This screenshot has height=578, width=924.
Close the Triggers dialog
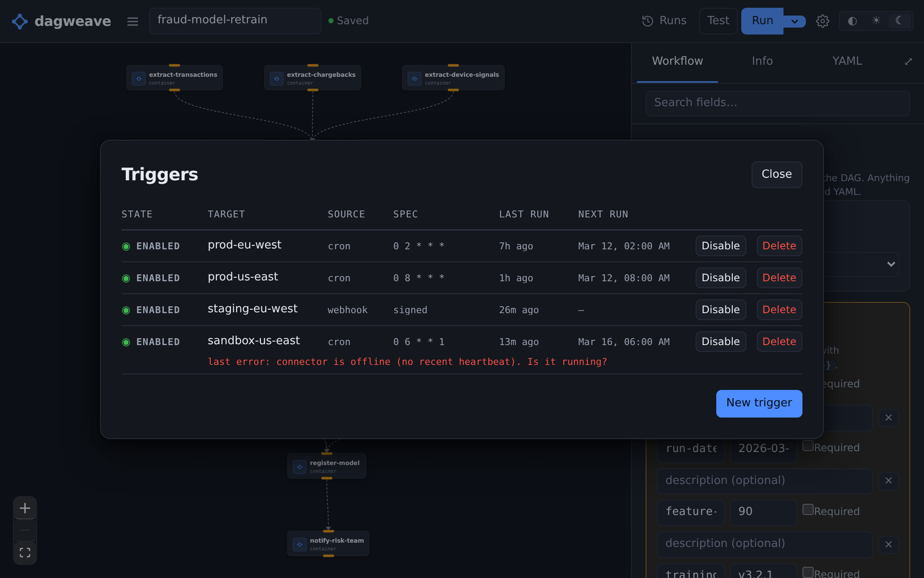[x=777, y=174]
